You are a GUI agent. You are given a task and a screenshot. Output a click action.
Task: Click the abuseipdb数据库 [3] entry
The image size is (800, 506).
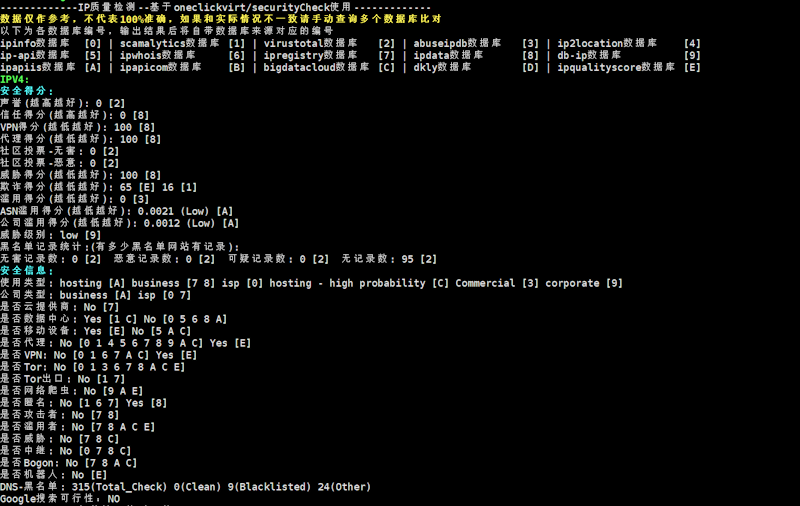[476, 43]
